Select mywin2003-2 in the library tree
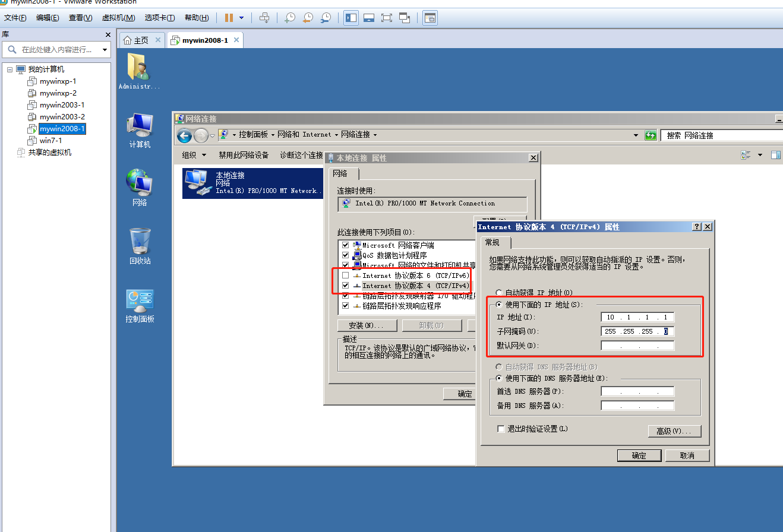This screenshot has width=783, height=532. (x=62, y=117)
